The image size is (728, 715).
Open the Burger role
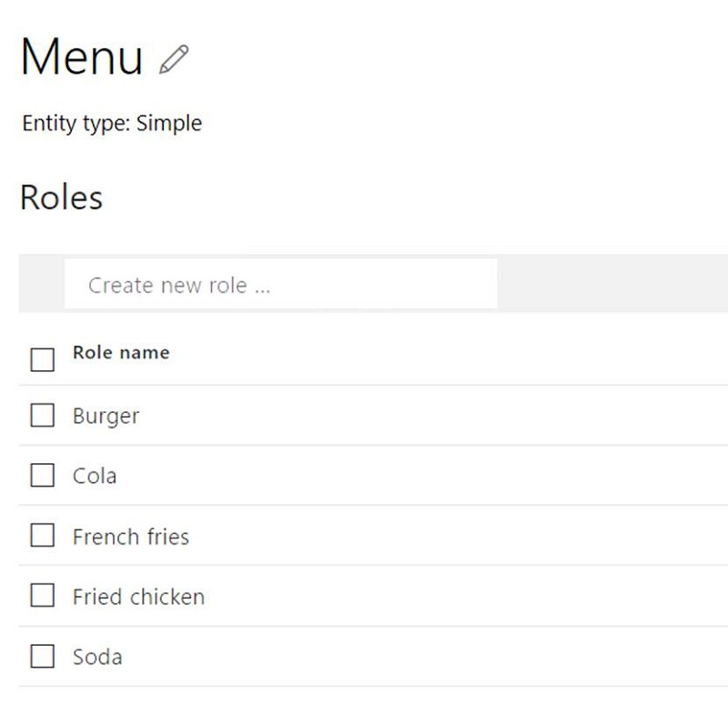(106, 417)
